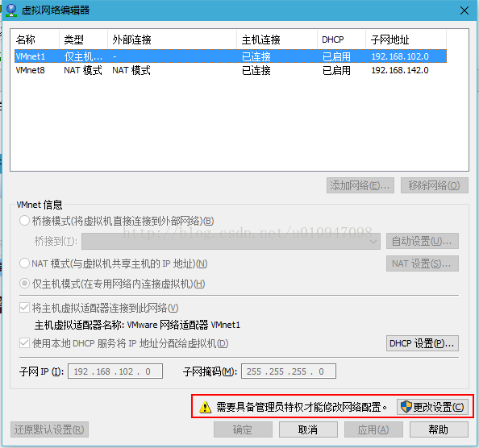Open NAT 设置(S)... button
Screen dimensions: 479x448
point(423,263)
